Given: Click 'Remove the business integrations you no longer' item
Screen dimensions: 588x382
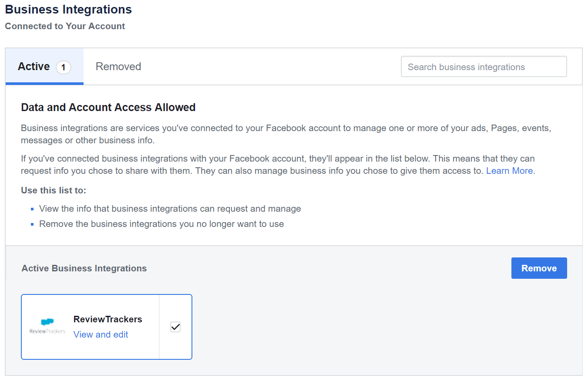Looking at the screenshot, I should pyautogui.click(x=161, y=224).
